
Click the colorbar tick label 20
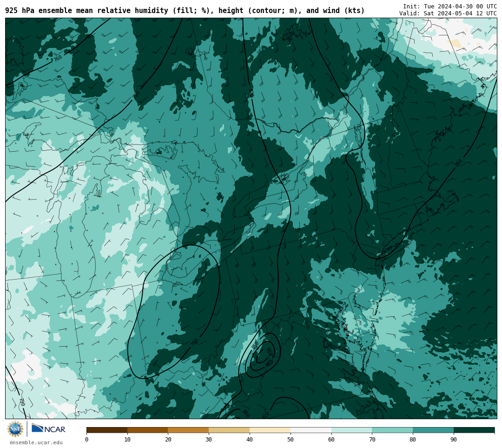coord(168,439)
